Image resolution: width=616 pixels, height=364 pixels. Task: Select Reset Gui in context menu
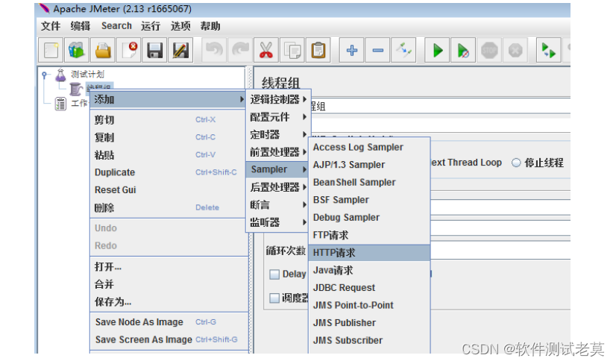click(169, 190)
